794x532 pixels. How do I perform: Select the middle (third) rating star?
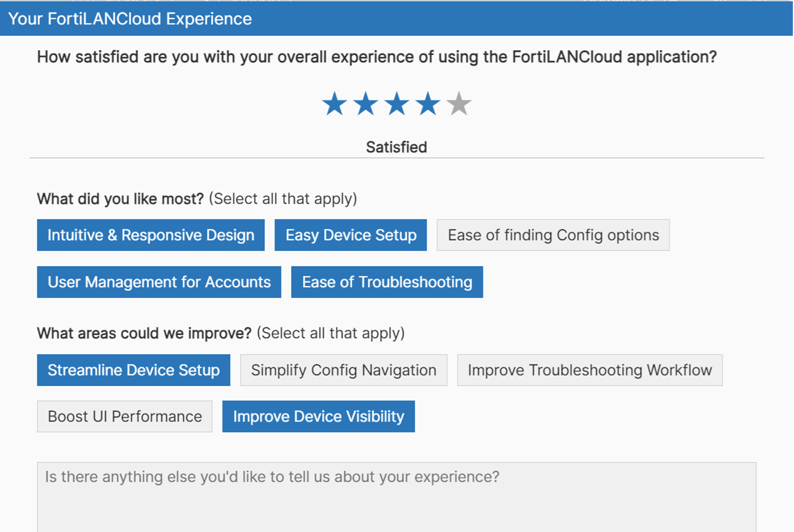click(x=396, y=103)
